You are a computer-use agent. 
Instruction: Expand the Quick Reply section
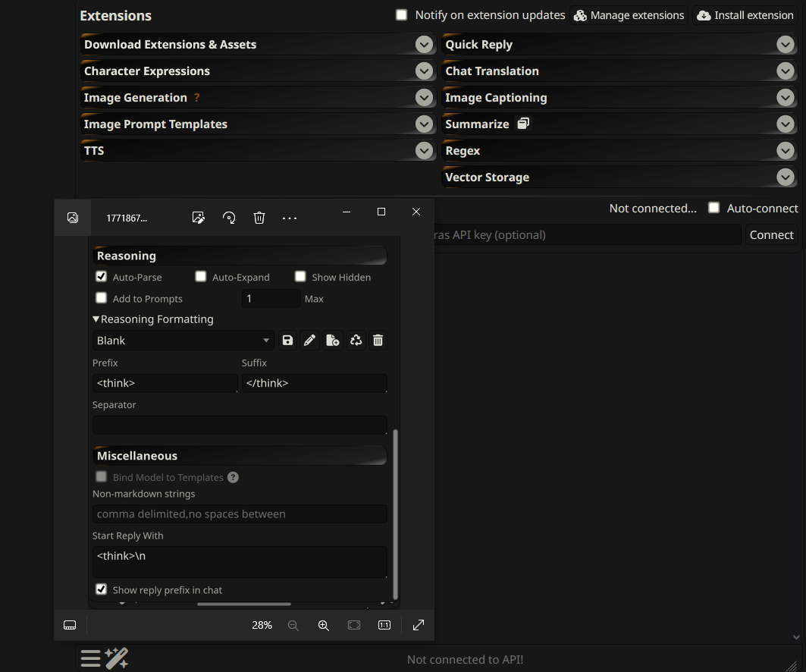coord(786,44)
